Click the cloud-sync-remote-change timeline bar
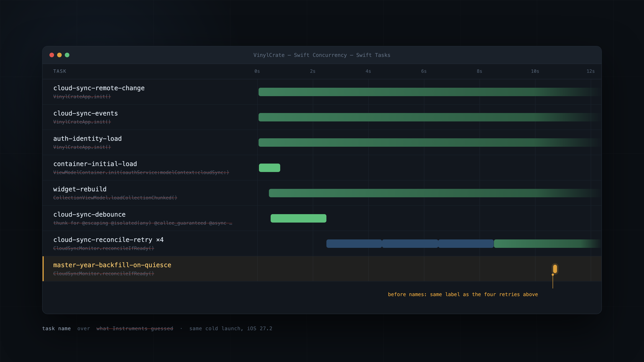The image size is (644, 362). tap(430, 92)
